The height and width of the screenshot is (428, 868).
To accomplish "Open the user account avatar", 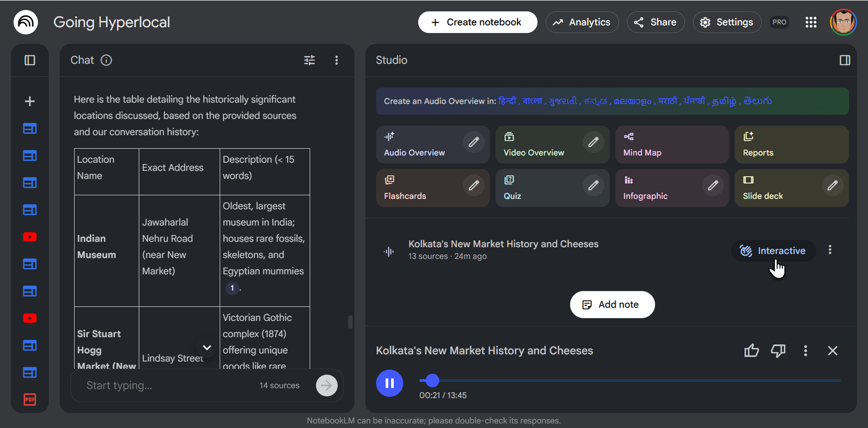I will tap(843, 22).
